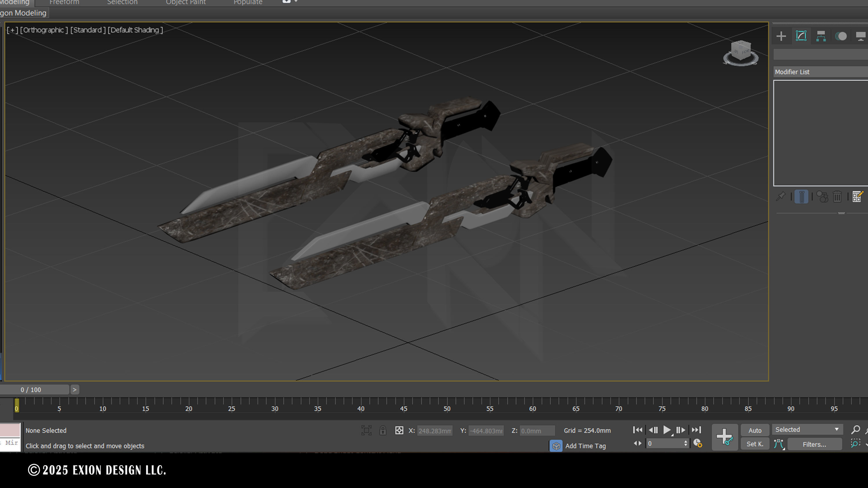
Task: Open the Selected key filter dropdown
Action: (807, 429)
